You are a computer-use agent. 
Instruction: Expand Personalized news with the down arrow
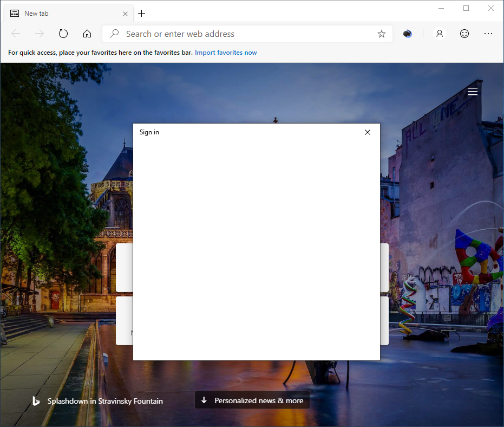coord(204,400)
